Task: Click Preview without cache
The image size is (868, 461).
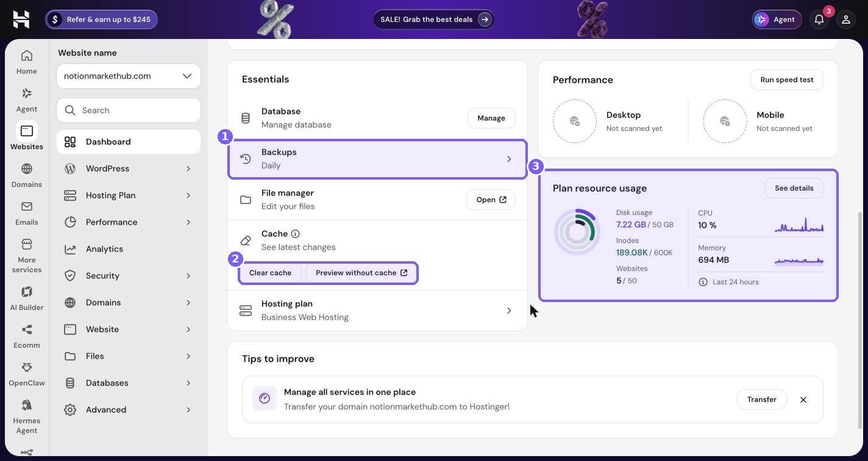Action: [x=361, y=273]
